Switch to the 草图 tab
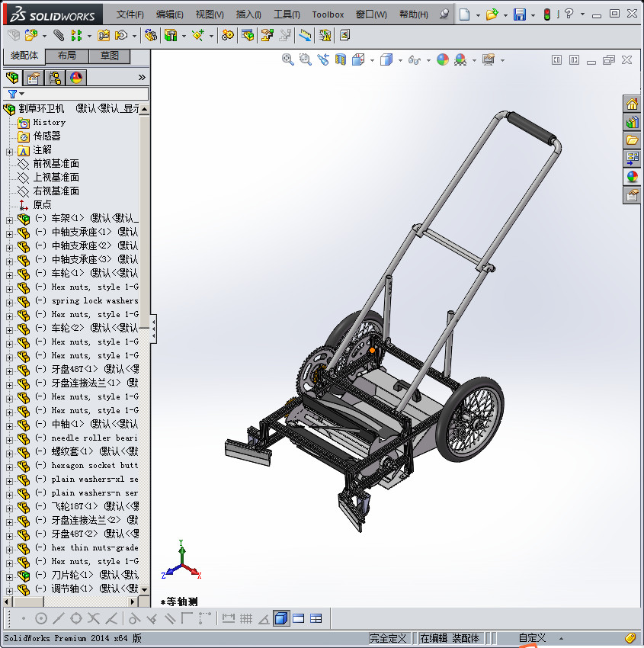Image resolution: width=644 pixels, height=648 pixels. tap(110, 56)
